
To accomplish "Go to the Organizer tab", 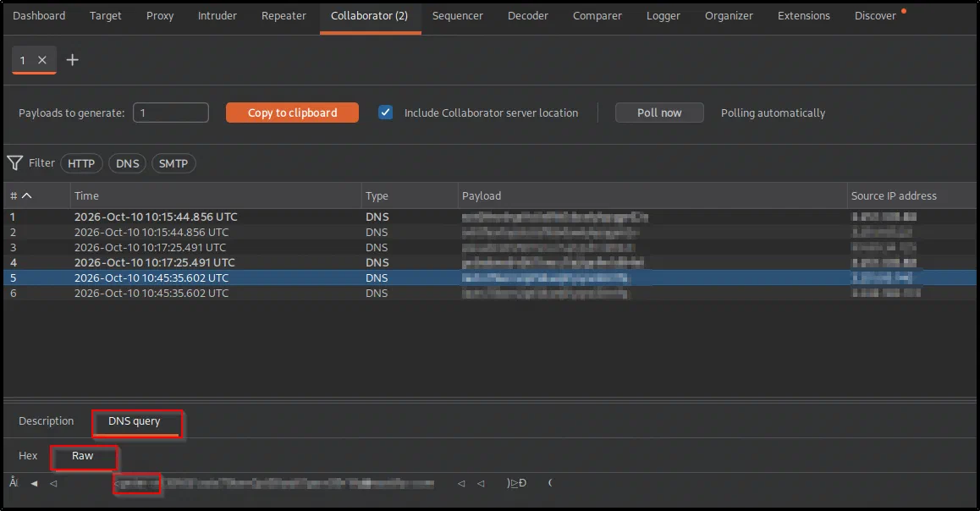I will (x=729, y=15).
